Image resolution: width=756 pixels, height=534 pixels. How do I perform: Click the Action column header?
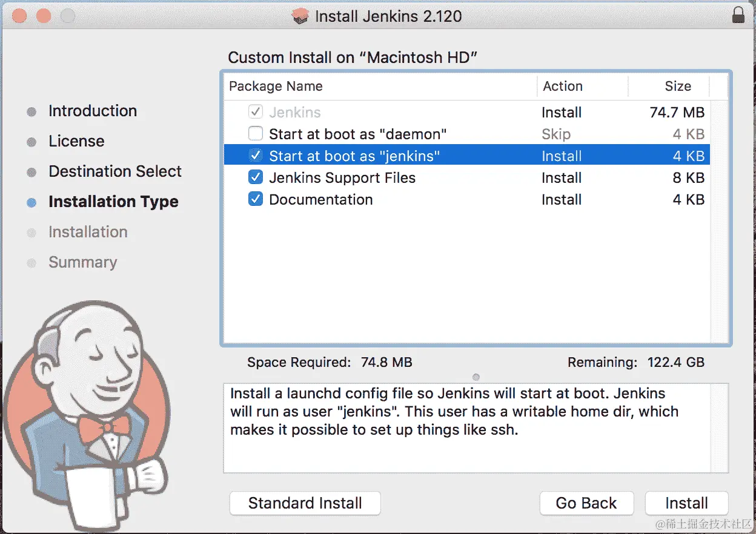[583, 86]
